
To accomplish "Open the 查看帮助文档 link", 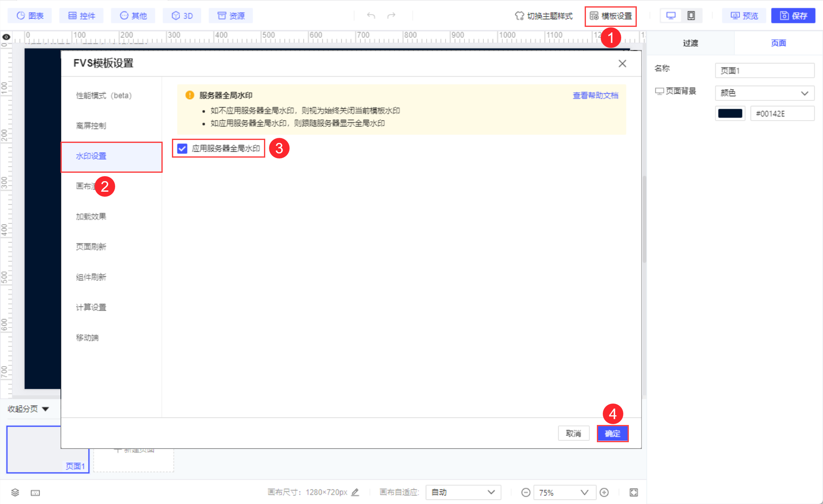I will pos(595,95).
